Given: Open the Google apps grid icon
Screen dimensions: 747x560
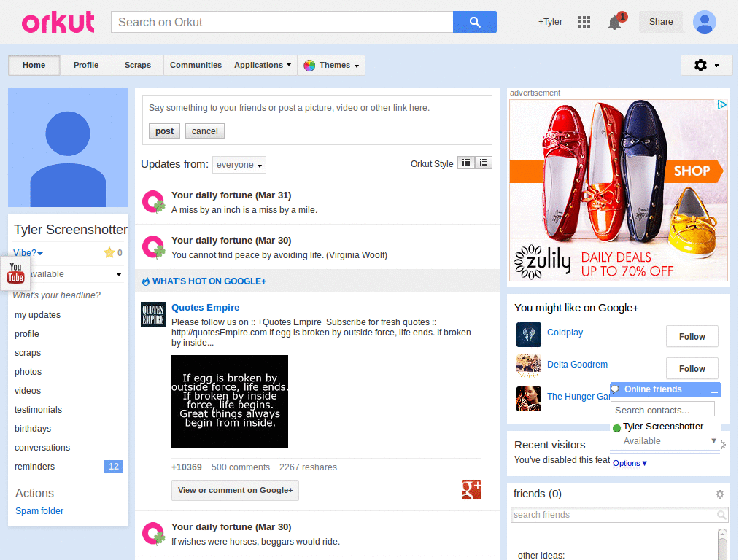Looking at the screenshot, I should (584, 22).
